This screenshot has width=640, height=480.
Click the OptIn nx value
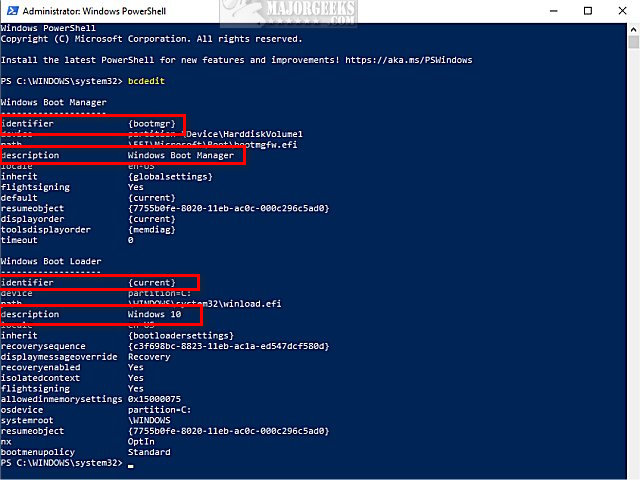coord(142,440)
